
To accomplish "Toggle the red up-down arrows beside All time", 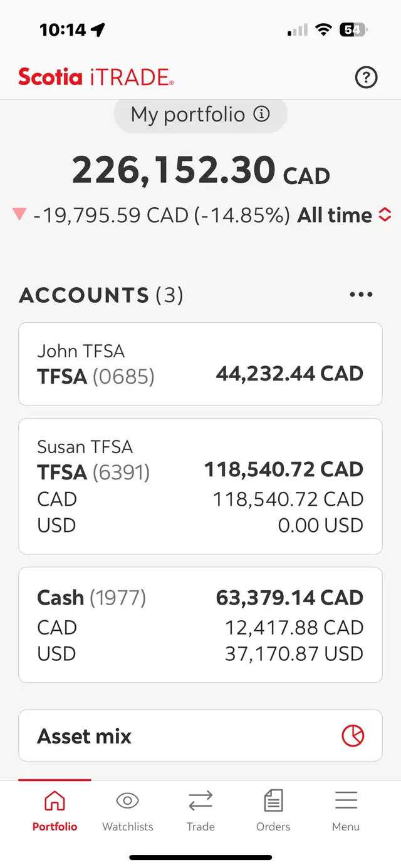I will coord(385,215).
